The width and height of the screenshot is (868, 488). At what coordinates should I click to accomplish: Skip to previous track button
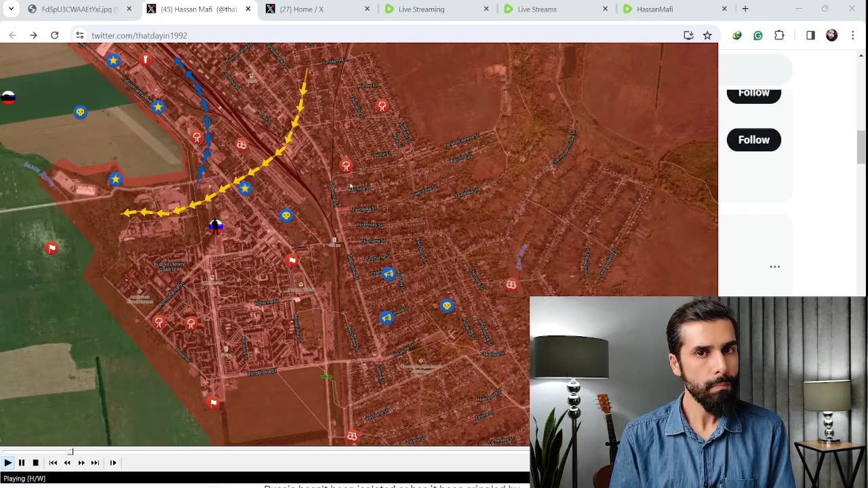tap(53, 463)
